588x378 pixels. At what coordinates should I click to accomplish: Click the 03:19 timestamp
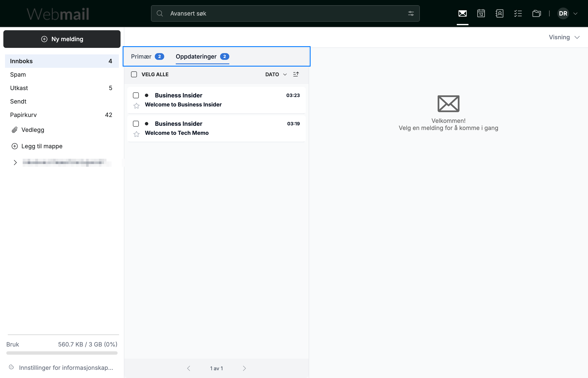(x=294, y=124)
